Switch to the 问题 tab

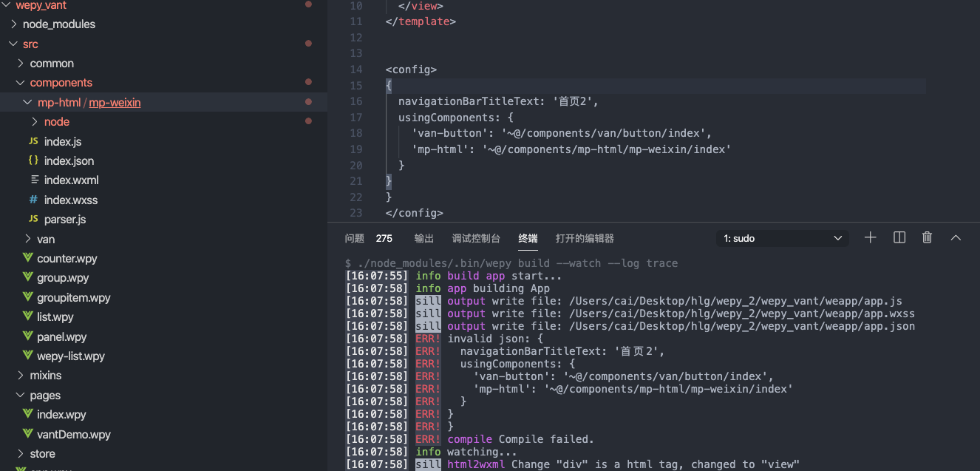coord(355,238)
